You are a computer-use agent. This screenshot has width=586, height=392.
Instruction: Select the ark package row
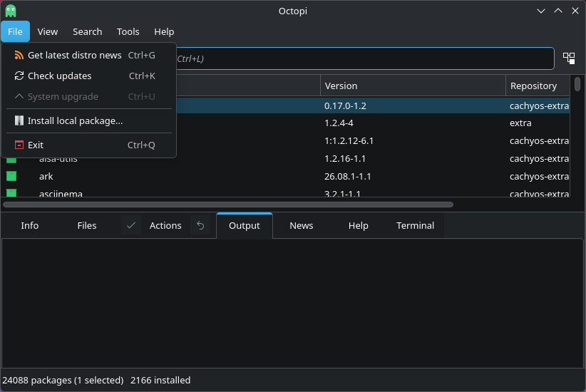tap(286, 176)
